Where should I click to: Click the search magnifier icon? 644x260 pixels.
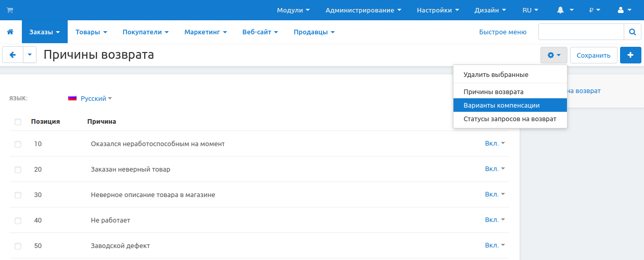(x=632, y=32)
